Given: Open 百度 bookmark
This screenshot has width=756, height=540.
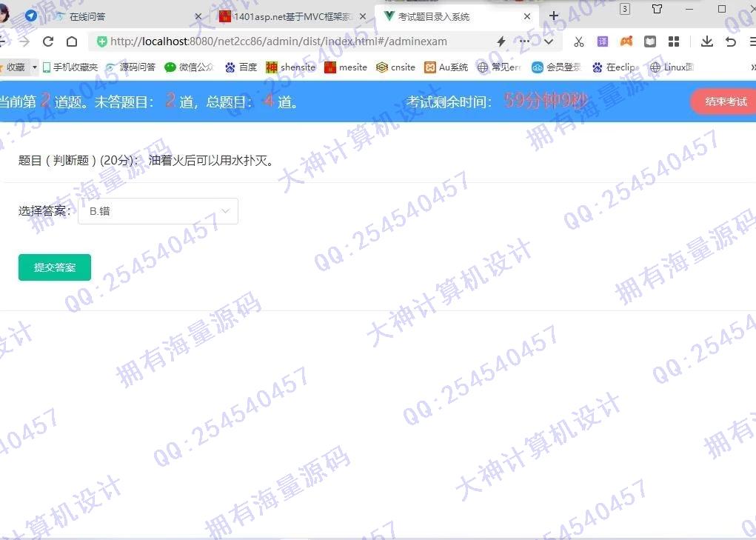Looking at the screenshot, I should click(241, 67).
